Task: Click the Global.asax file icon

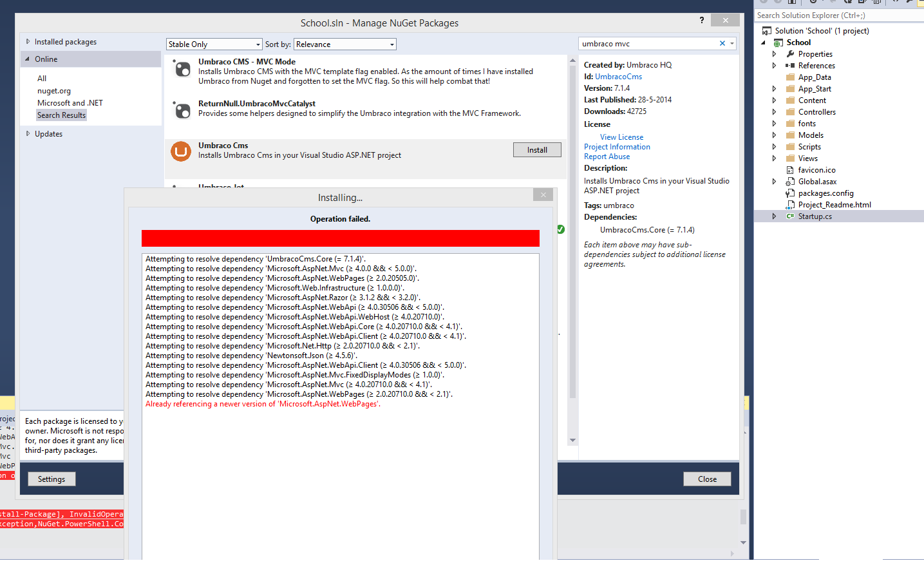Action: 790,182
